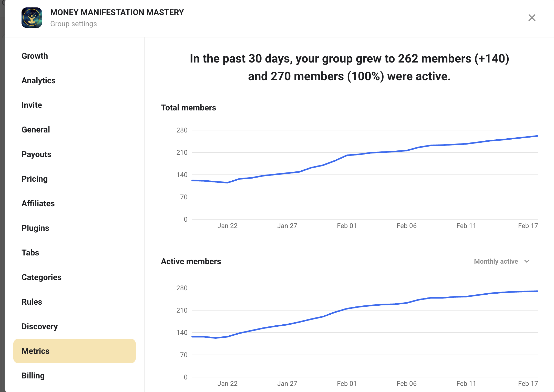Close the group settings dialog

click(532, 18)
